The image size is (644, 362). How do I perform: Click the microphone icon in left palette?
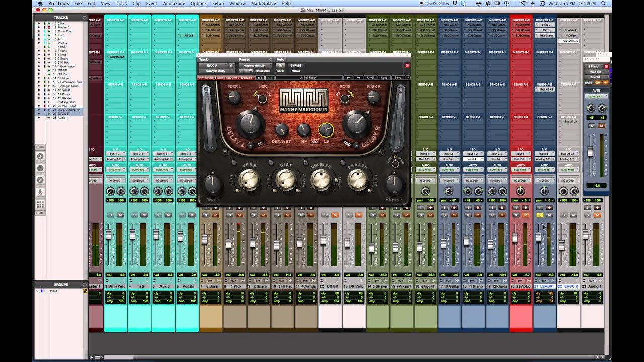point(40,192)
